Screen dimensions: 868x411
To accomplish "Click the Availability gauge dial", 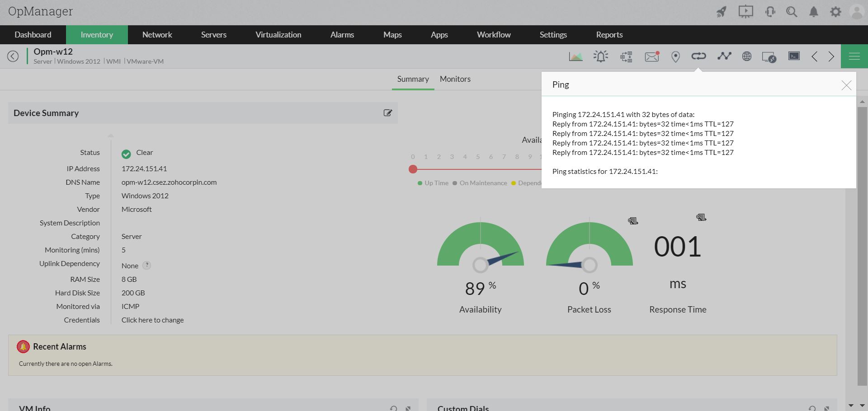I will point(481,246).
